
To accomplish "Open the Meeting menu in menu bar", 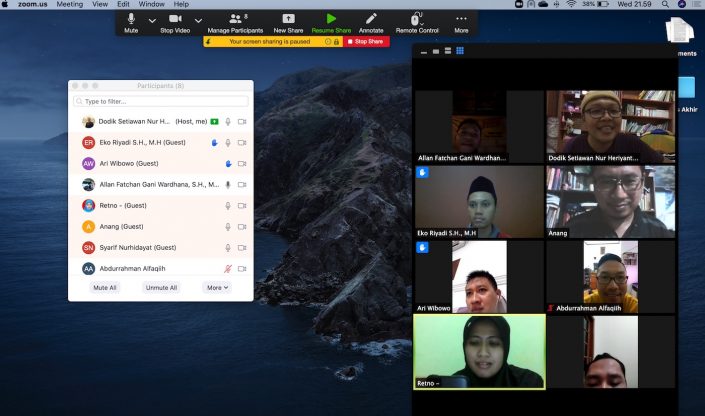I will coord(70,4).
